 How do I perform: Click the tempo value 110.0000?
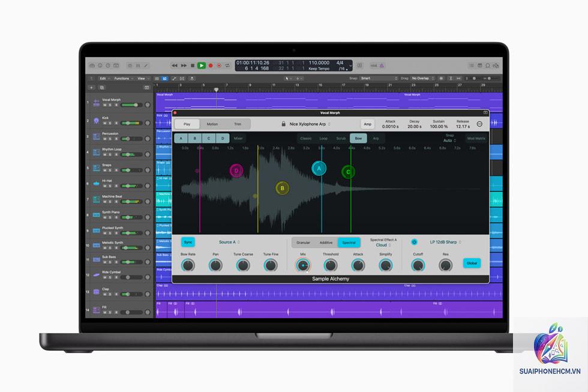pyautogui.click(x=319, y=62)
